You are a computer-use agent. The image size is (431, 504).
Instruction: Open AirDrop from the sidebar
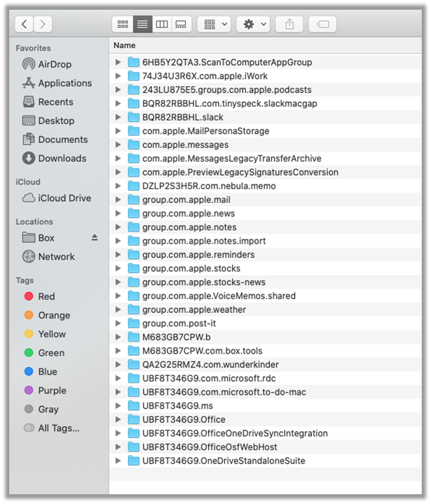(54, 64)
